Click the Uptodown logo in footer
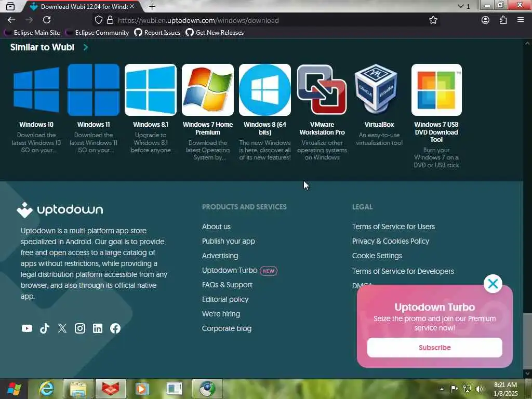532x399 pixels. 60,210
